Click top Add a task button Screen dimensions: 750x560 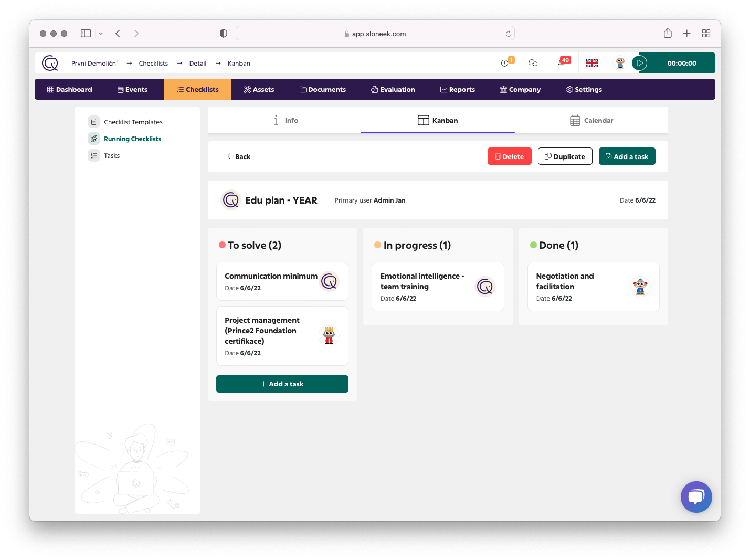[x=627, y=156]
